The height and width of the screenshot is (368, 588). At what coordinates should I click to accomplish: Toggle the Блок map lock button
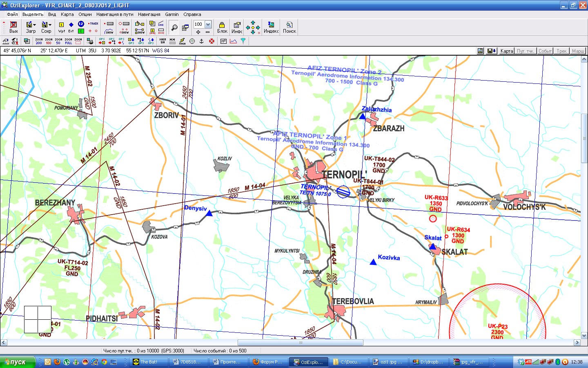pyautogui.click(x=222, y=27)
